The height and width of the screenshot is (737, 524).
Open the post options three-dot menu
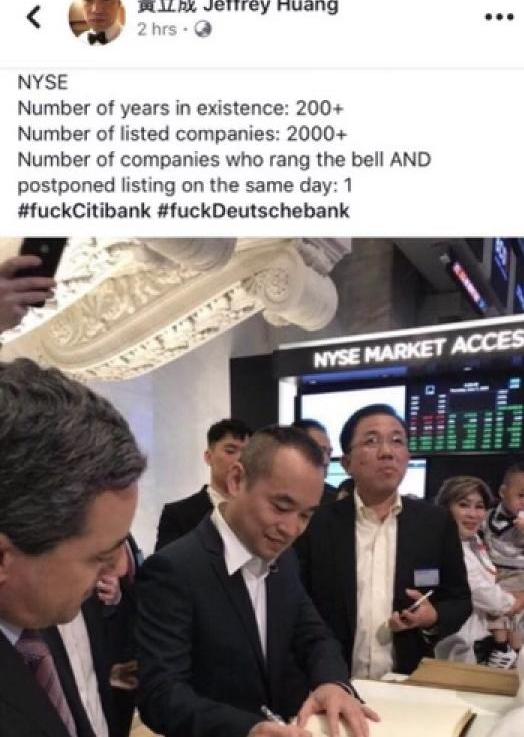[499, 17]
